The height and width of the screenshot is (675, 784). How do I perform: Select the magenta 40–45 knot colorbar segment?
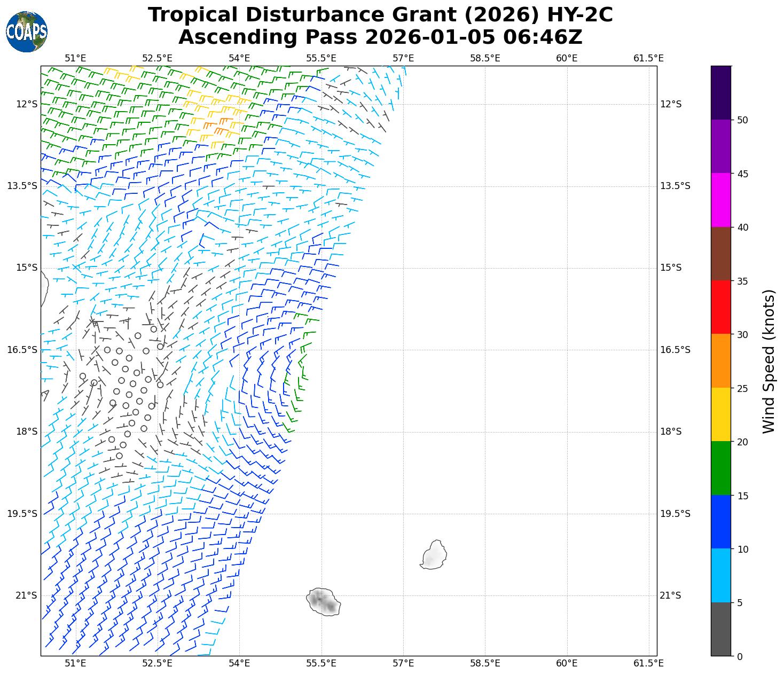(720, 200)
